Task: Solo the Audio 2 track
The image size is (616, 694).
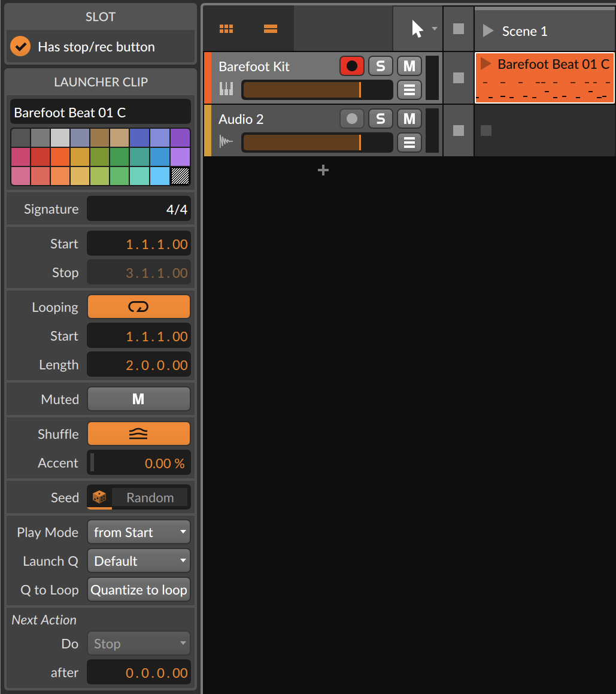Action: click(x=381, y=119)
